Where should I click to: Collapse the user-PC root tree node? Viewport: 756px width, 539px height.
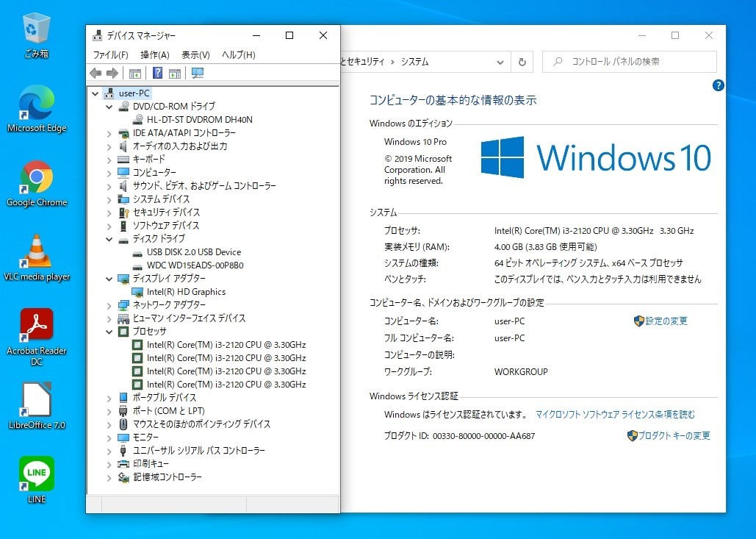[x=95, y=93]
